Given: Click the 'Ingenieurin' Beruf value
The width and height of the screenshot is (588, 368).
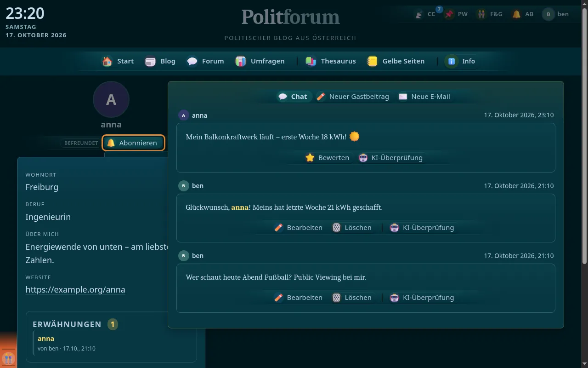Looking at the screenshot, I should point(48,217).
